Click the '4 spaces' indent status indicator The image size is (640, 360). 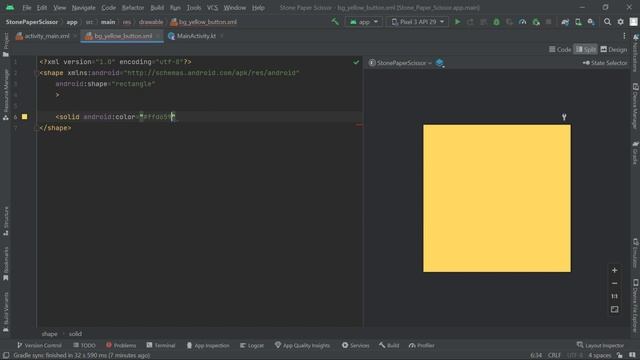[x=600, y=356]
